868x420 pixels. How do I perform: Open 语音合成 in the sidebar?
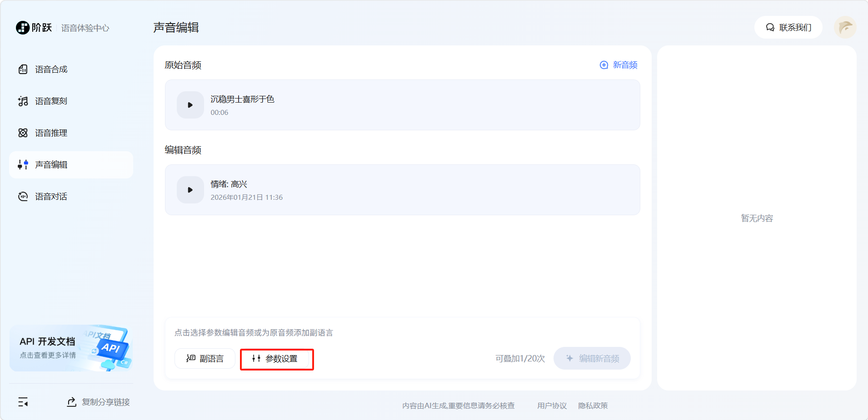[x=51, y=69]
